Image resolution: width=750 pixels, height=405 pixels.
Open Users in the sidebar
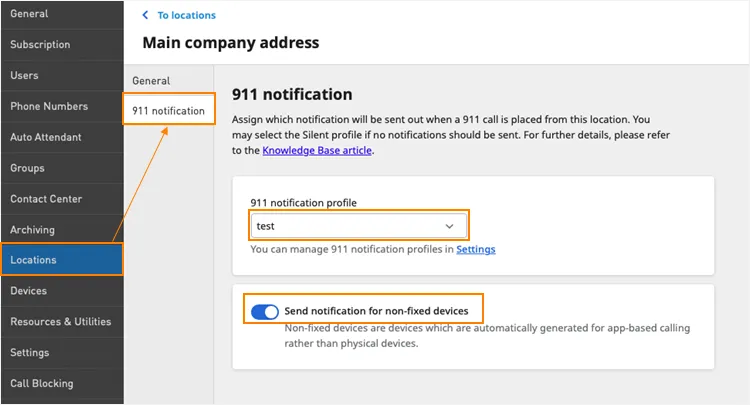coord(62,76)
